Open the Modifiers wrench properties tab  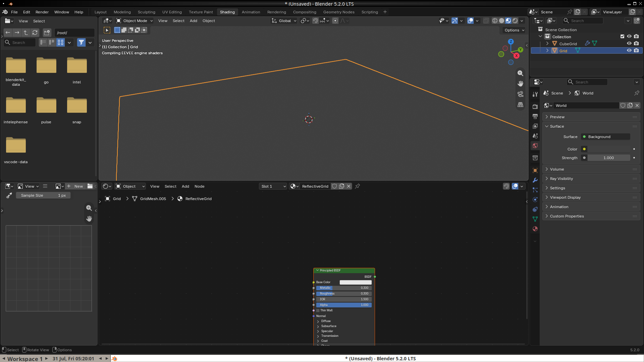[535, 180]
